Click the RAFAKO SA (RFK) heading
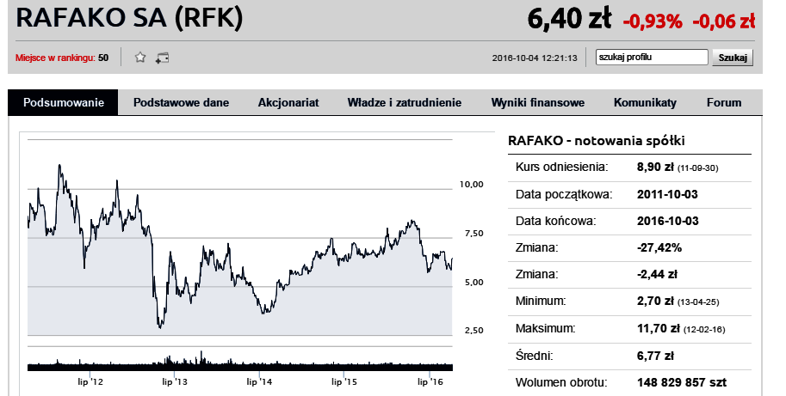The image size is (786, 396). tap(129, 18)
